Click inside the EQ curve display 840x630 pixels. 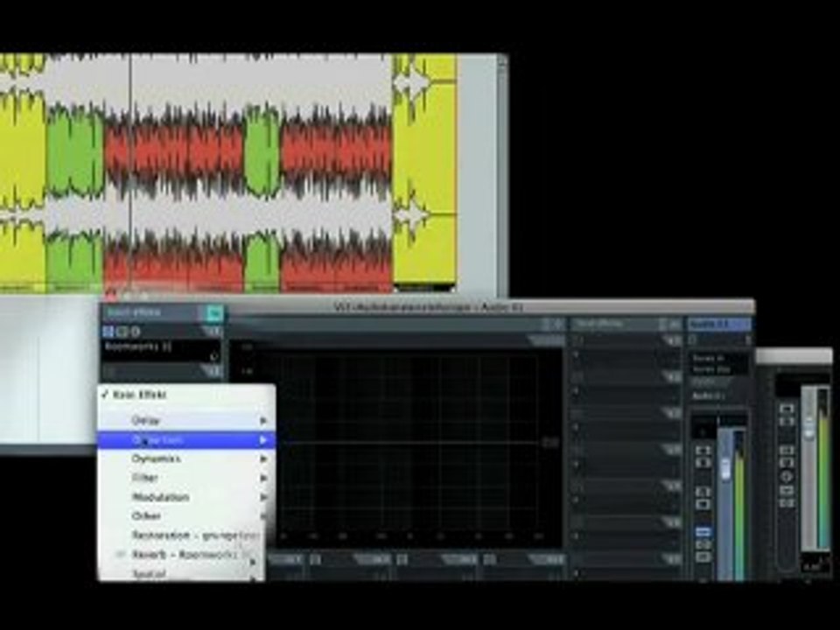pyautogui.click(x=409, y=442)
